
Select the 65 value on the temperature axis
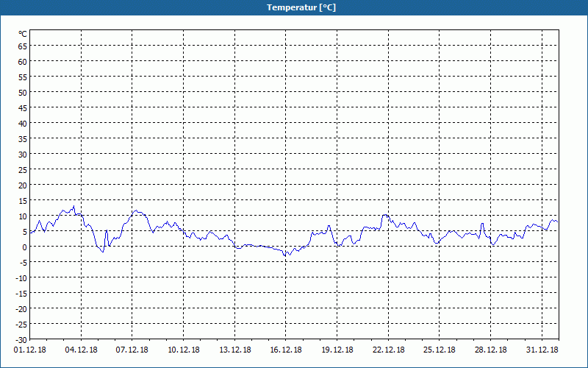pyautogui.click(x=23, y=46)
